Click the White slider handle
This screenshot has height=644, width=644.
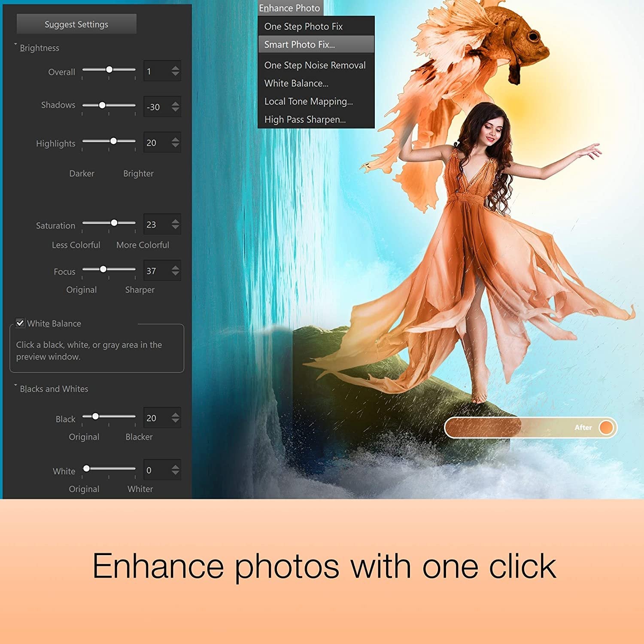[87, 468]
